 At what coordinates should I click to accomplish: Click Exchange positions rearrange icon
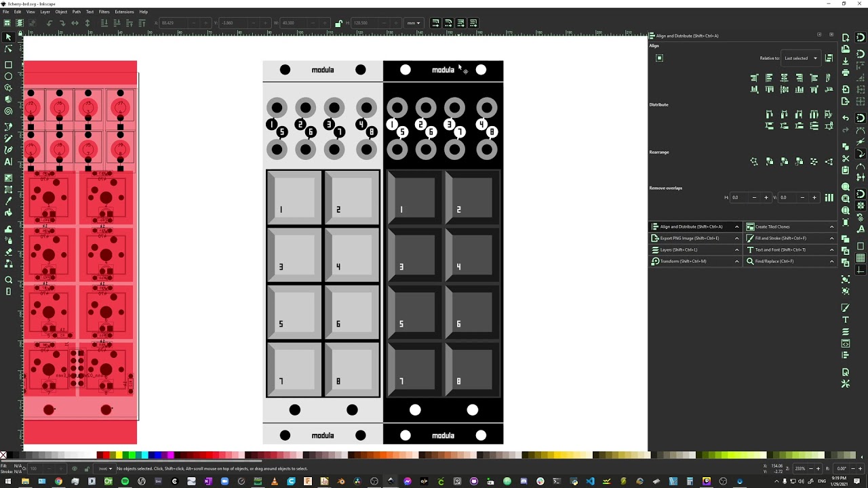click(x=769, y=161)
